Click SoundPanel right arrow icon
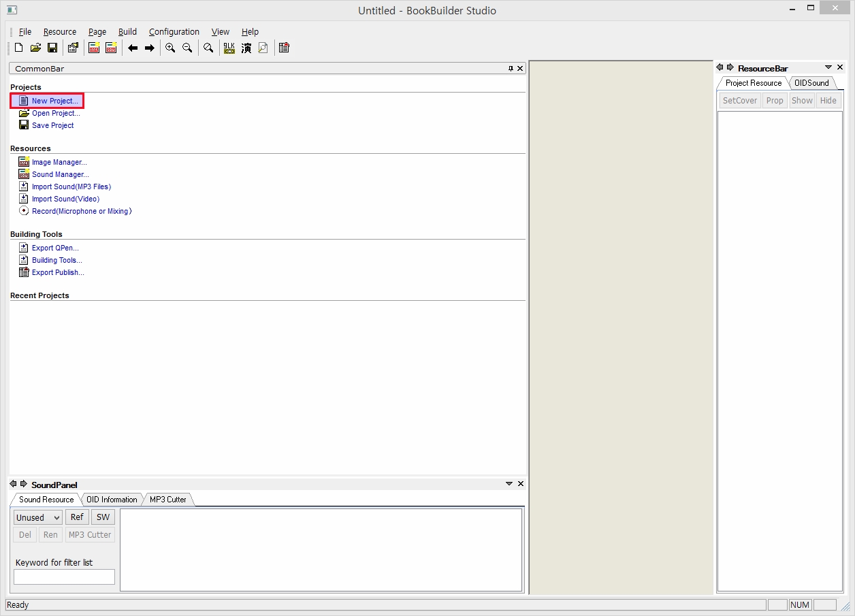 click(24, 484)
